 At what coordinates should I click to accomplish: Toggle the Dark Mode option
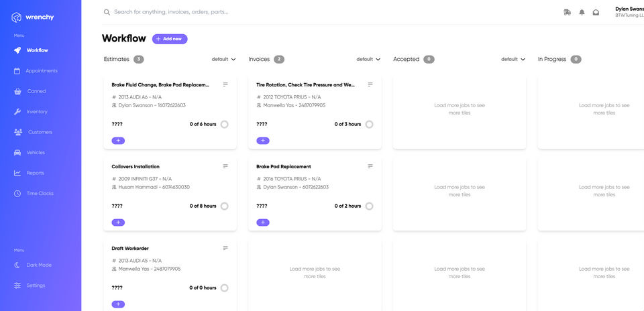[x=38, y=265]
